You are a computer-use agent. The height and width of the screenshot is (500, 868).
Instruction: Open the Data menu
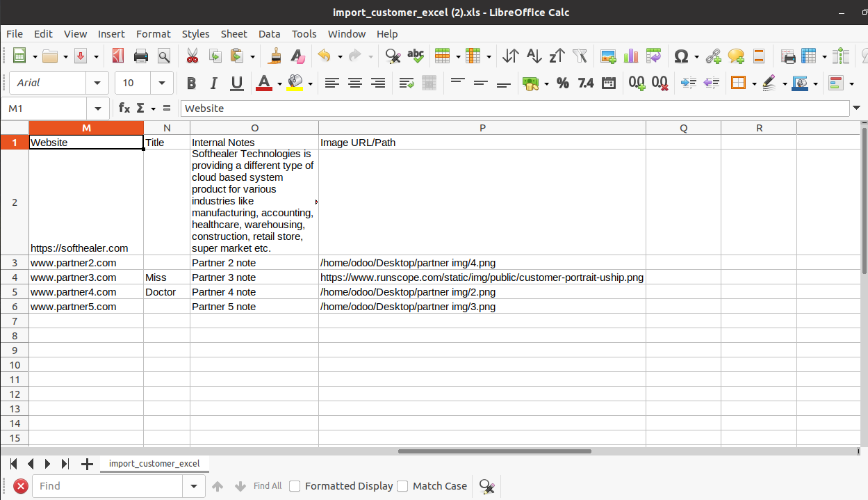point(269,33)
